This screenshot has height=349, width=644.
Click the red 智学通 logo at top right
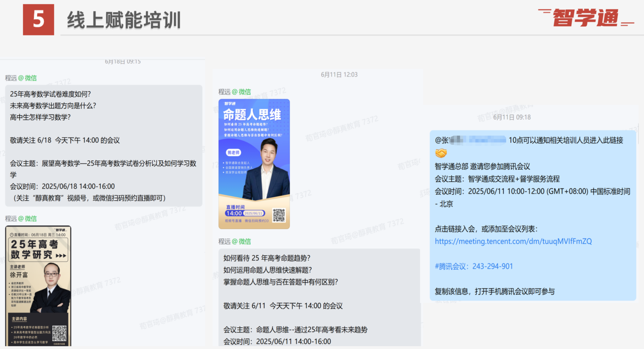coord(586,18)
